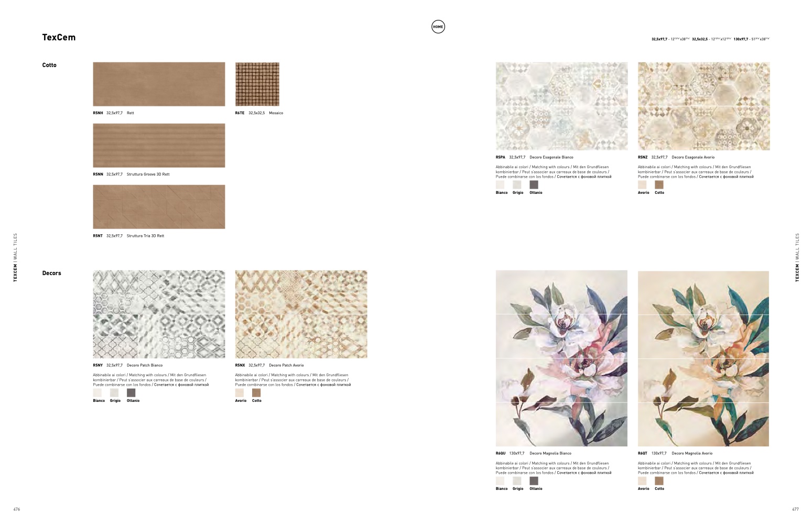Screen dimensions: 812x524
Task: Pick the Ottanio swatch under Decoro Patch Bianco
Action: click(131, 392)
